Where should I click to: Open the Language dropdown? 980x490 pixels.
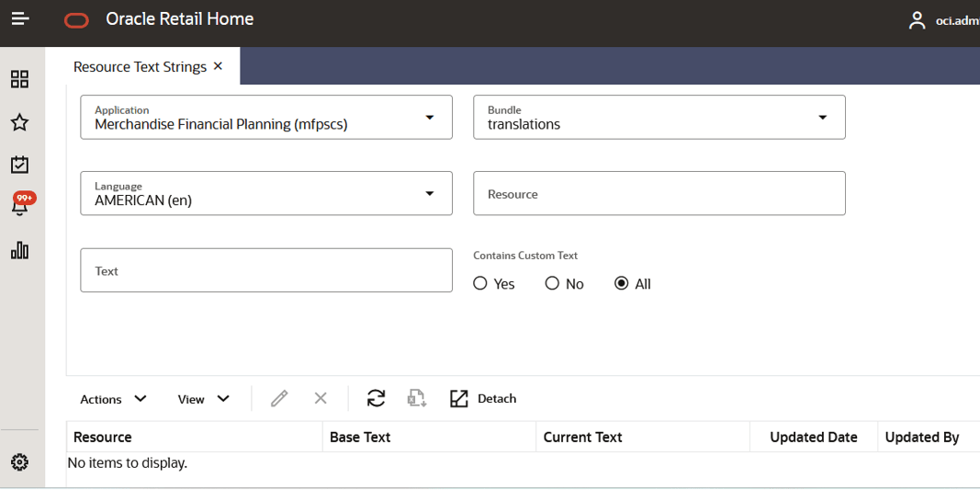coord(266,193)
